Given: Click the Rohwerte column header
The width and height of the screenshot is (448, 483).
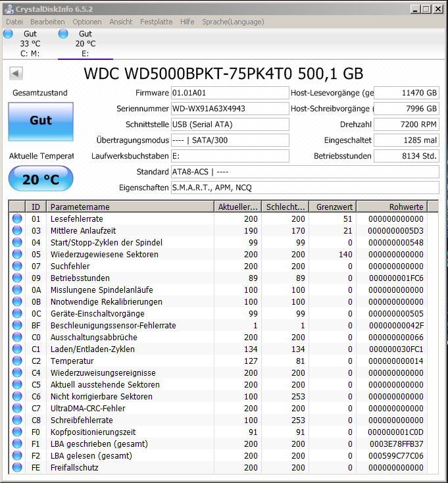Looking at the screenshot, I should point(392,207).
